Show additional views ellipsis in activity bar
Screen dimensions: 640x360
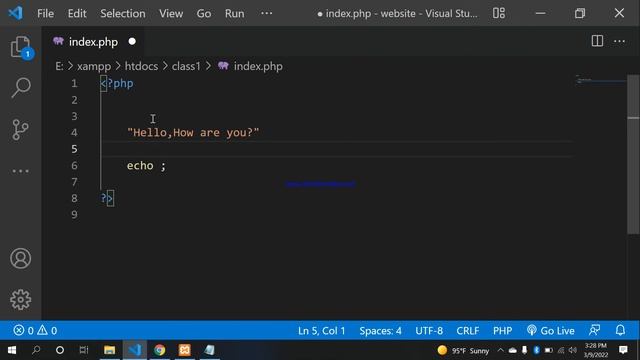tap(20, 171)
